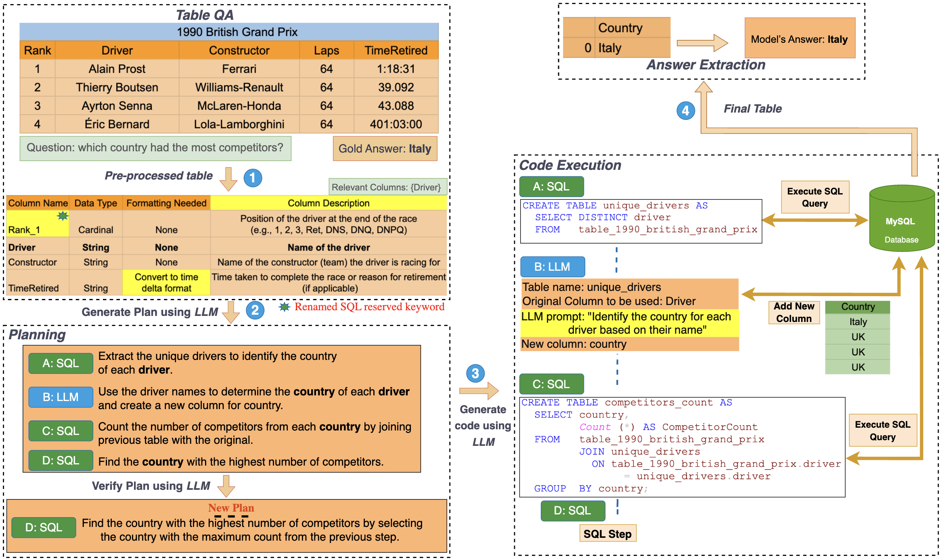Click the green A: SQL label in Planning
The image size is (942, 560).
point(61,363)
